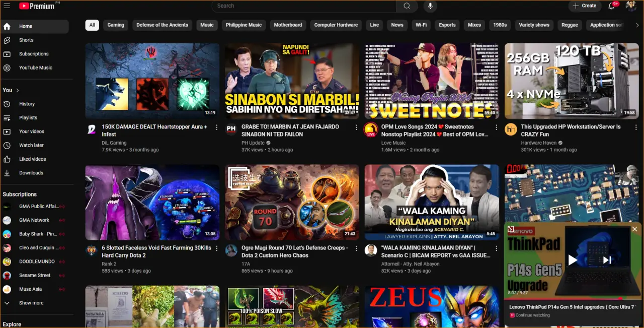Open options menu for Faceless Void video
Screen dimensions: 644x328
217,248
